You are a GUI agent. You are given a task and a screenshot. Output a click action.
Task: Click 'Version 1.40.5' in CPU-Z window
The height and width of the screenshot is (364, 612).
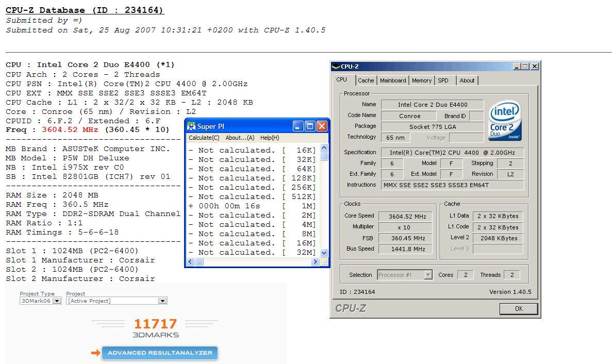(x=510, y=292)
